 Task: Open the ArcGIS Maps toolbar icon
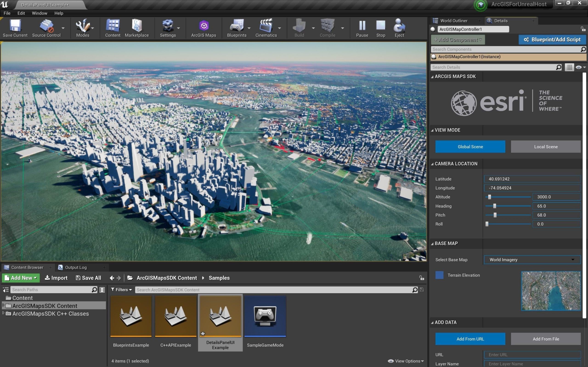204,26
